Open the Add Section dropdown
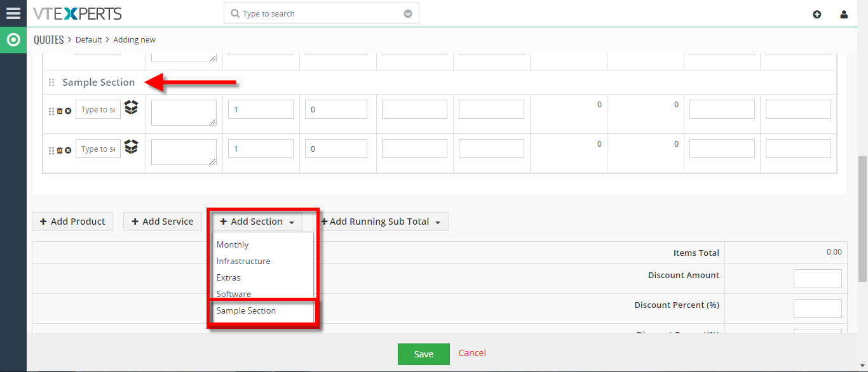The image size is (868, 372). tap(257, 222)
